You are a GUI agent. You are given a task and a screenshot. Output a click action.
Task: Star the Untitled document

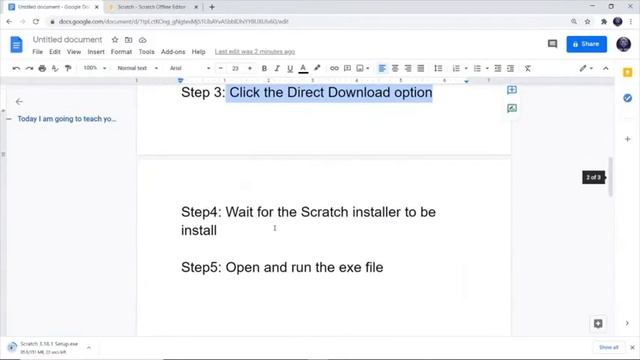click(x=115, y=40)
